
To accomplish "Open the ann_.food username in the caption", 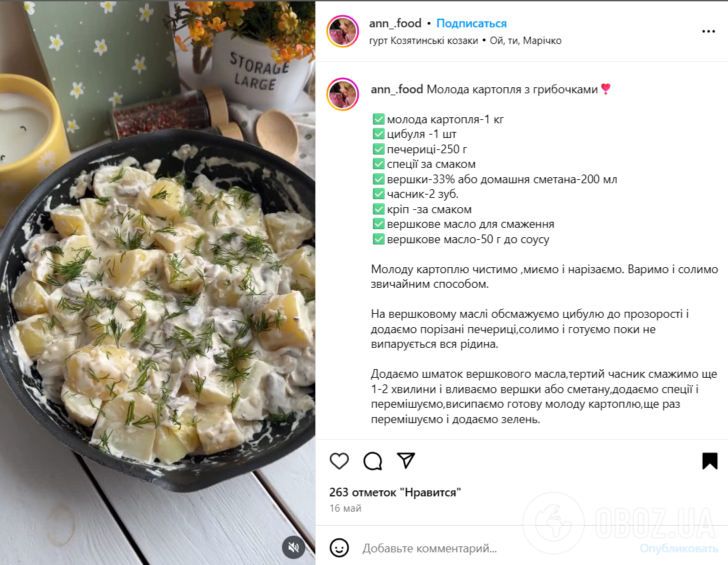I will (397, 89).
